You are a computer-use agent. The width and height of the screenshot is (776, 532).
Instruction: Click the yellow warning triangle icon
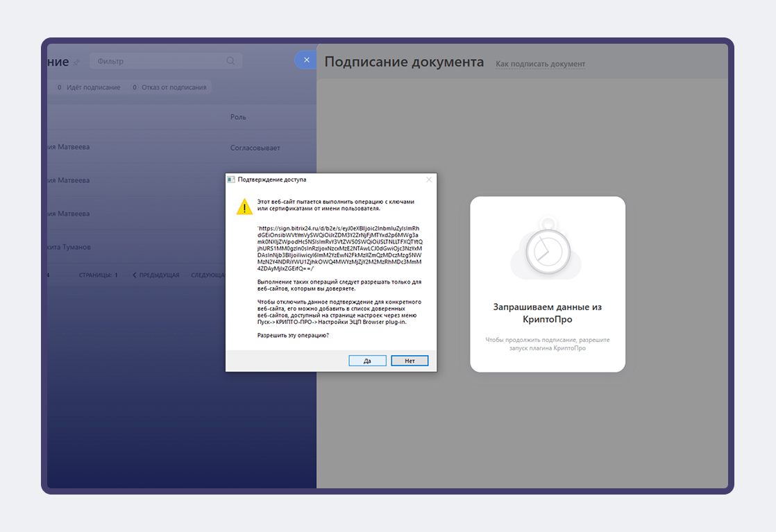(244, 207)
